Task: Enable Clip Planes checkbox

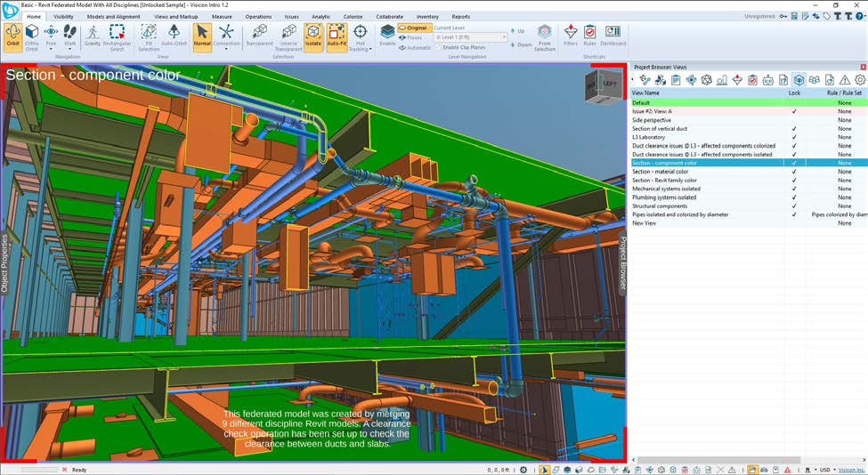Action: pyautogui.click(x=439, y=47)
